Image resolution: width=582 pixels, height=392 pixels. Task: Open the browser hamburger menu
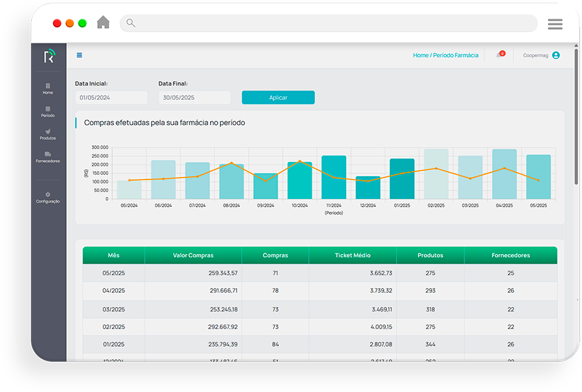555,24
